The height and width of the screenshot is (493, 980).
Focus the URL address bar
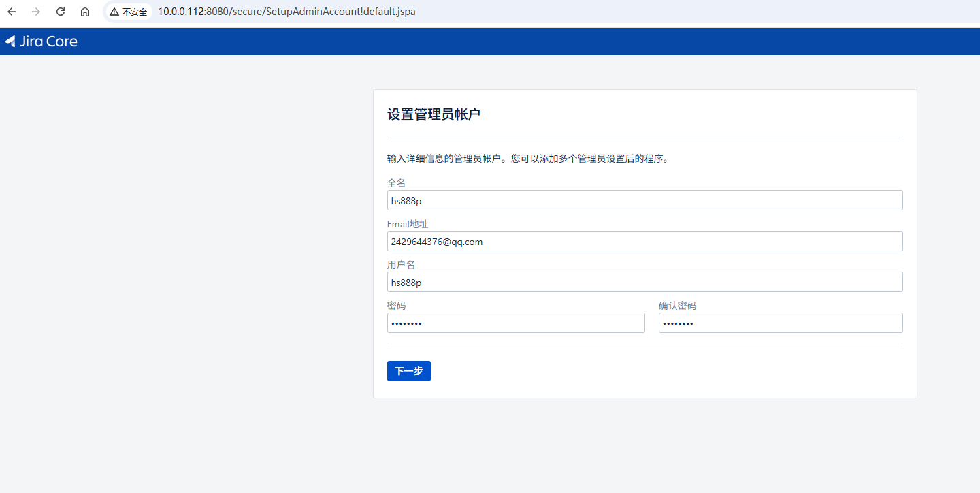tap(286, 12)
